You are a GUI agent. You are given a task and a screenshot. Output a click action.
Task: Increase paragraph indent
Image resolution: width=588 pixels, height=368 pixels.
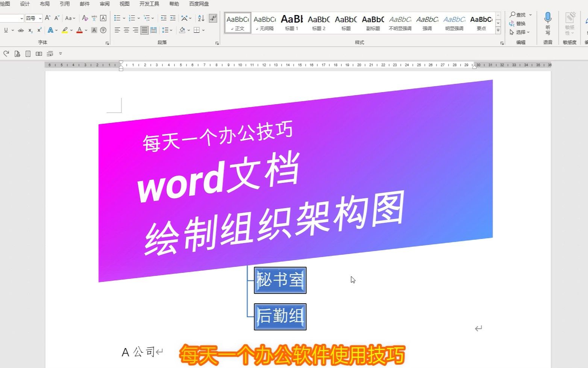pos(173,18)
